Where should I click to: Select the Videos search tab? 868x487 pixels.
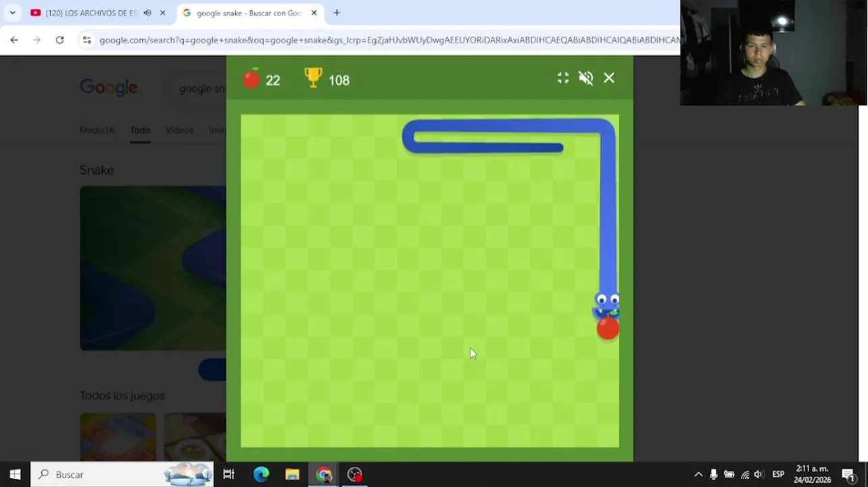click(x=179, y=130)
